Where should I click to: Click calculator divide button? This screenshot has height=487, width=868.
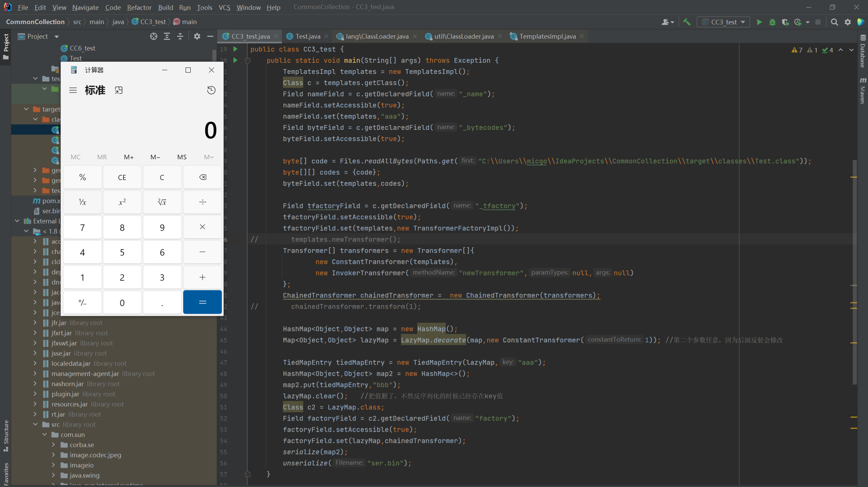coord(202,202)
